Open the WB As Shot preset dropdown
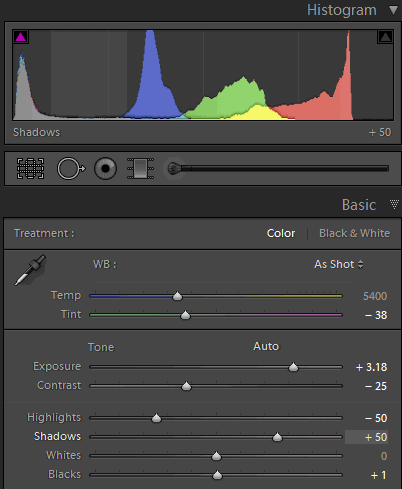The width and height of the screenshot is (402, 489). (339, 264)
